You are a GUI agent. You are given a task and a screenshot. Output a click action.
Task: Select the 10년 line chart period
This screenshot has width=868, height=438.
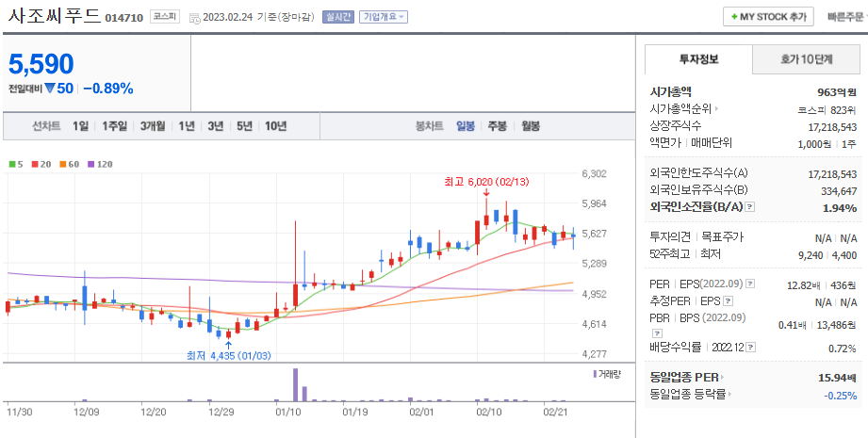tap(276, 126)
